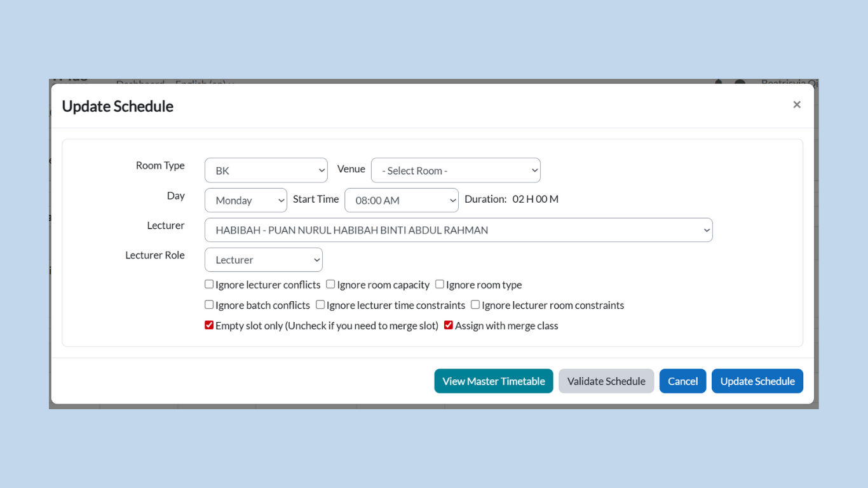
Task: Open the Day dropdown set to Monday
Action: tap(246, 200)
